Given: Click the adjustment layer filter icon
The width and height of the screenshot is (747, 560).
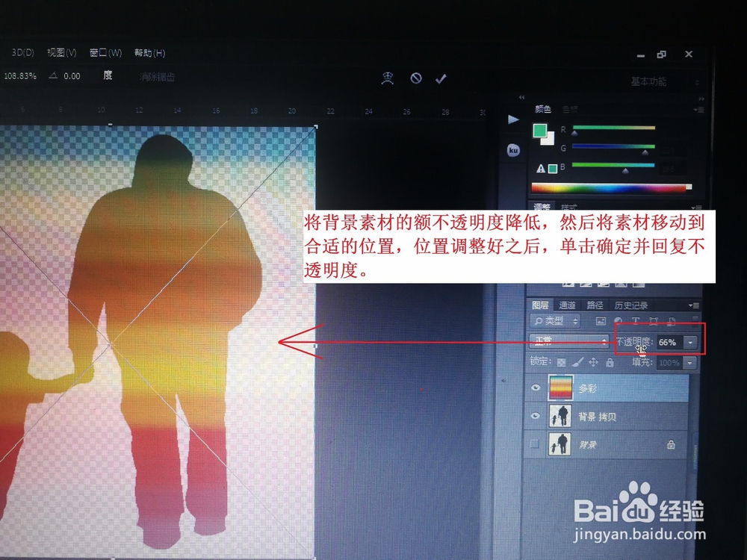Looking at the screenshot, I should pos(618,320).
